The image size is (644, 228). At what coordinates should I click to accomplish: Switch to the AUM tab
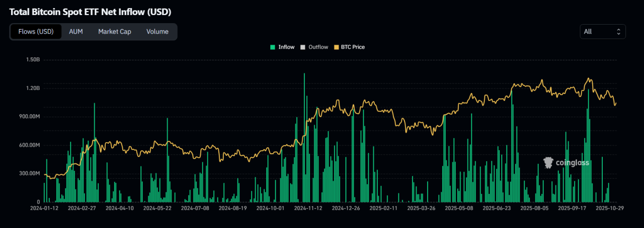tap(76, 32)
